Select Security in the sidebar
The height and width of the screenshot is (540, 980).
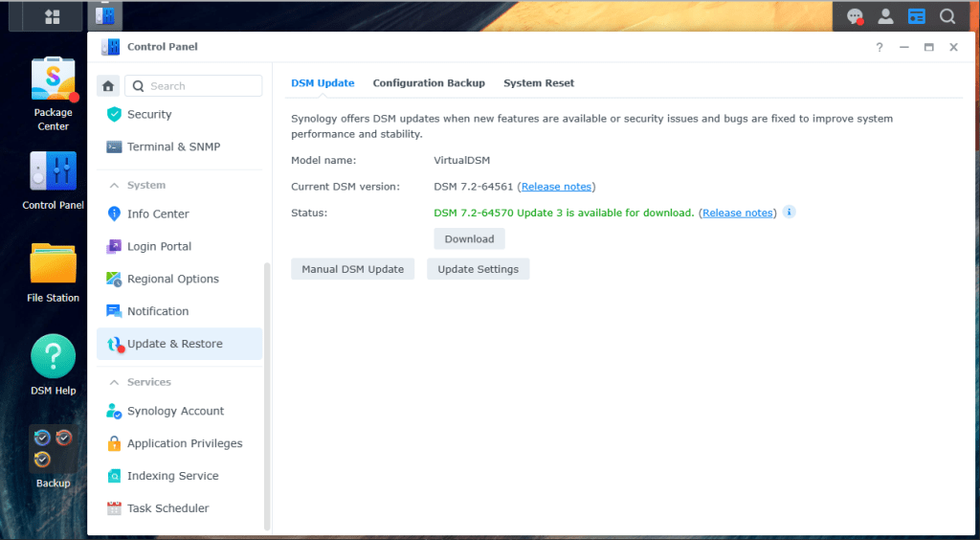pyautogui.click(x=179, y=114)
